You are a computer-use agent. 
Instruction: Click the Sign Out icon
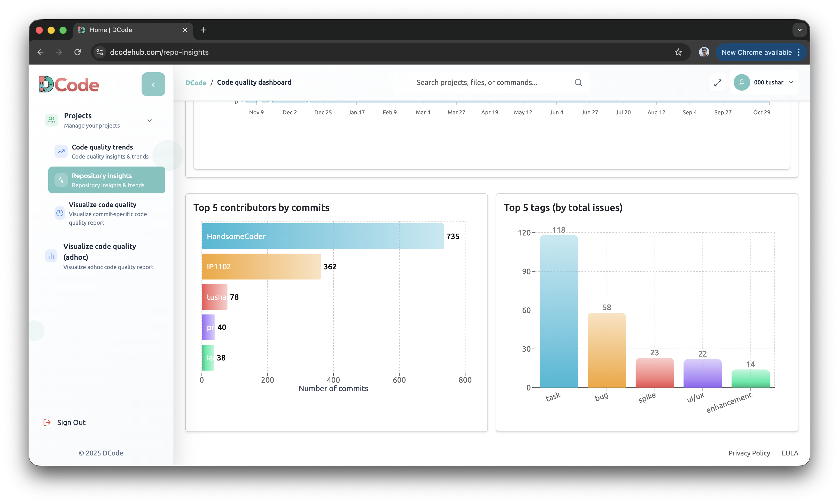pyautogui.click(x=47, y=422)
